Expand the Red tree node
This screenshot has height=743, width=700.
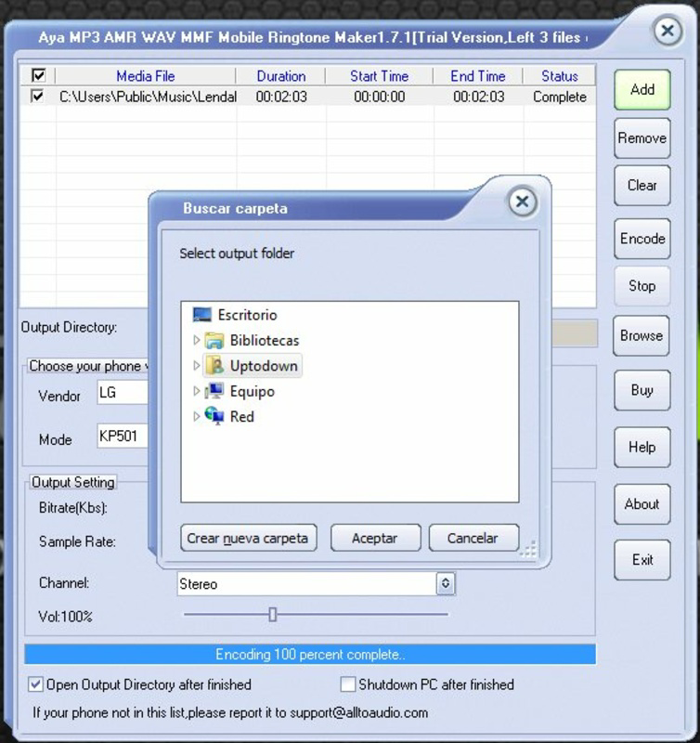[196, 416]
